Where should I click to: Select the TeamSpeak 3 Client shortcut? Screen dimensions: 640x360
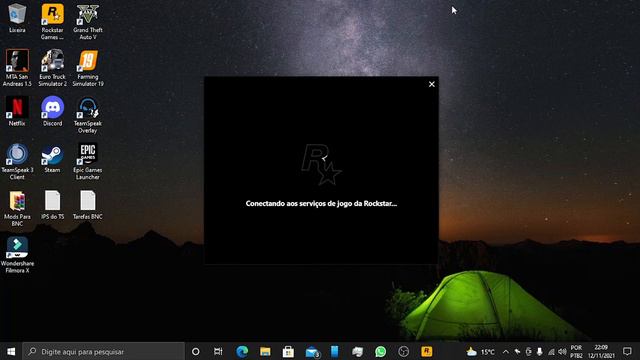point(17,161)
